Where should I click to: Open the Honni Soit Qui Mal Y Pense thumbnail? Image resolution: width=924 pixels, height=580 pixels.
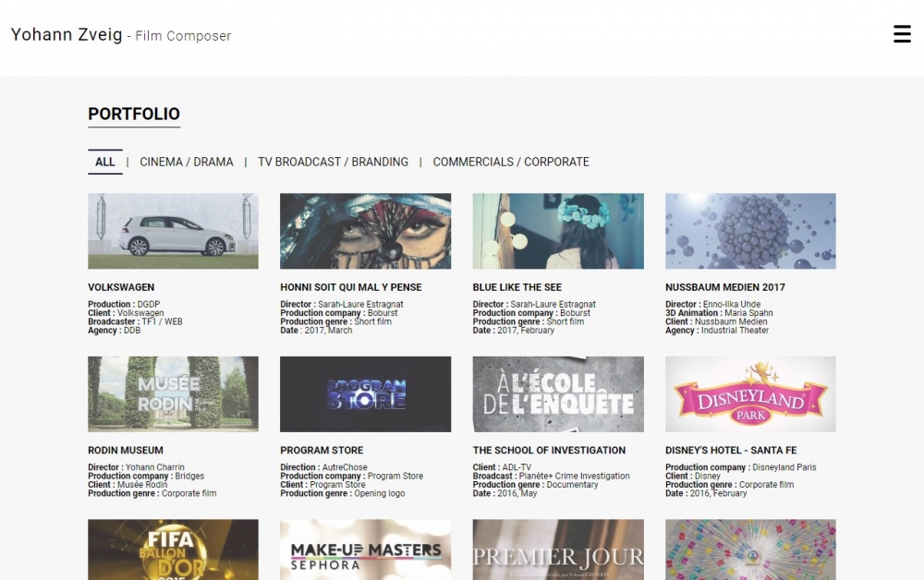point(365,231)
